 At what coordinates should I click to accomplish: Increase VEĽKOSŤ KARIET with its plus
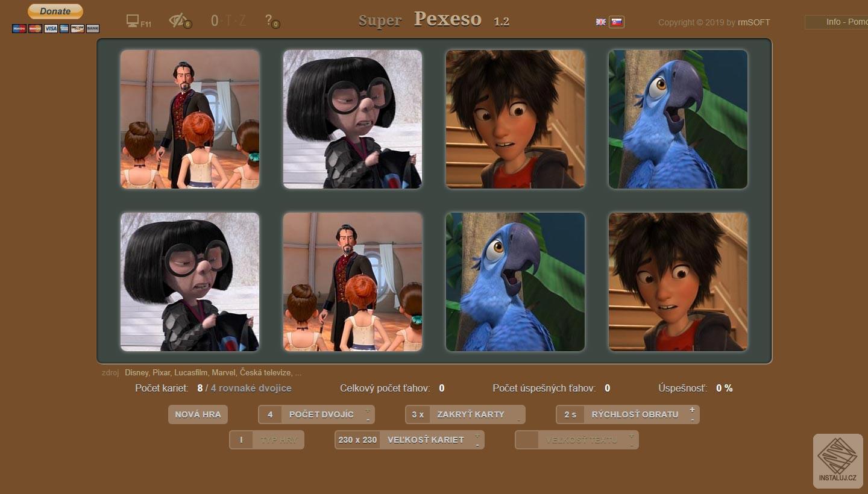click(x=477, y=435)
